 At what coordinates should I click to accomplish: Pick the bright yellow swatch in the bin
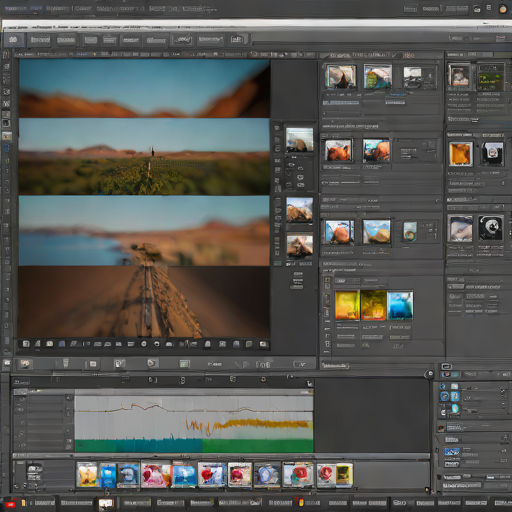347,305
